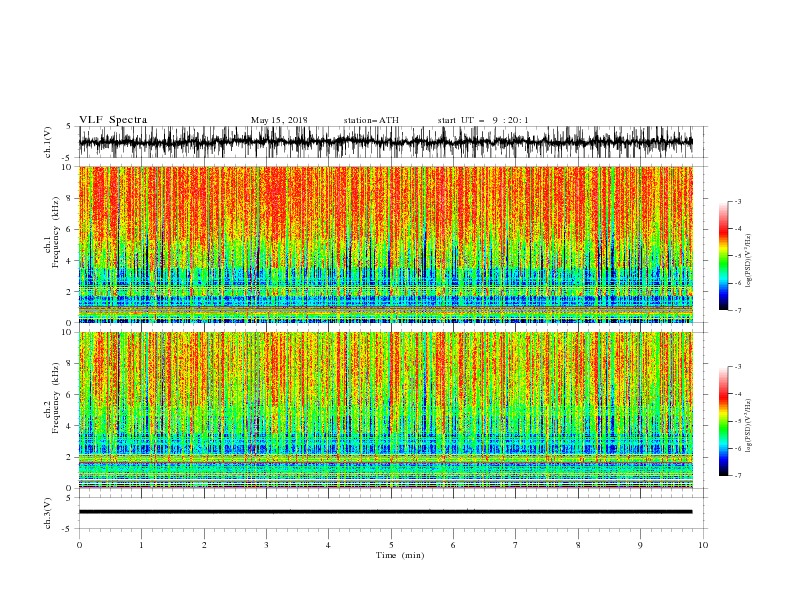Click the "10" kHz tick of ch.1 spectrogram
Viewport: 792px width, 612px height.
[x=68, y=167]
